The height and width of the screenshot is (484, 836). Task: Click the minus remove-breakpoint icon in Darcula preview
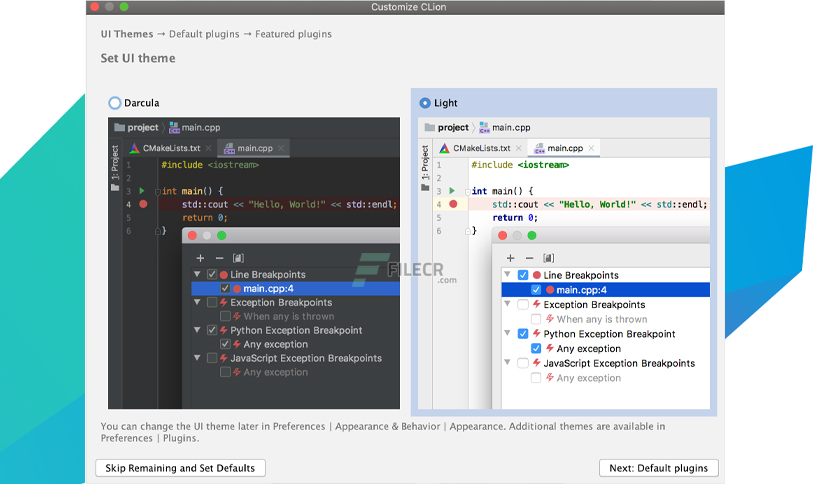click(x=219, y=258)
